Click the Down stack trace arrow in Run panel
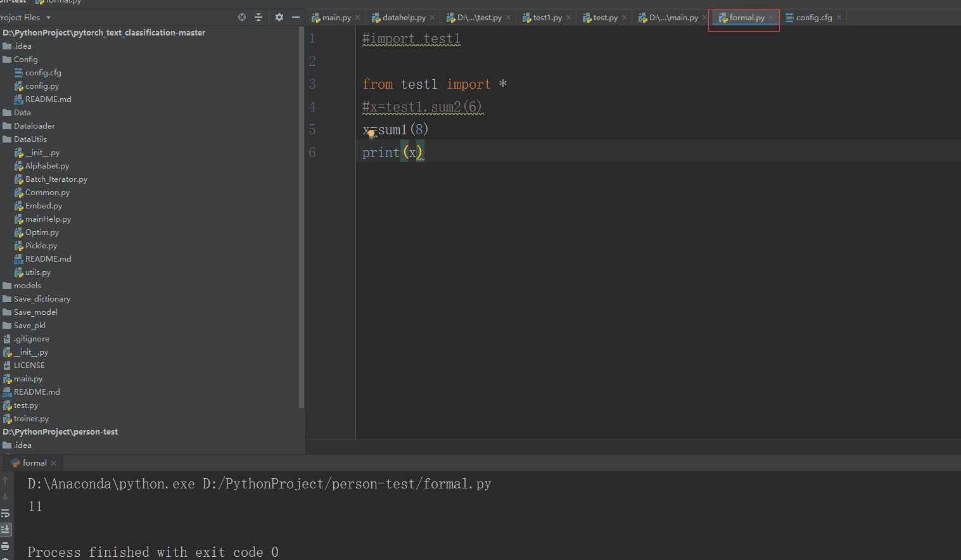Viewport: 961px width, 560px height. pyautogui.click(x=5, y=497)
